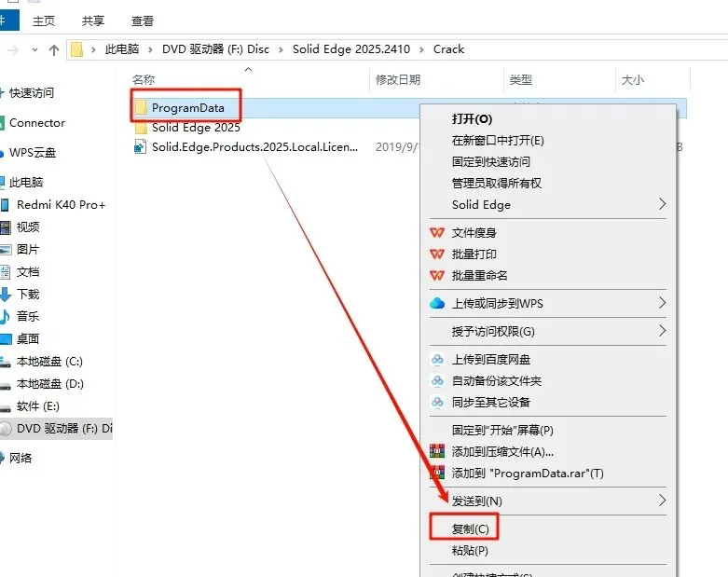Open the 主页 ribbon tab
Viewport: 728px width, 577px height.
coord(44,21)
